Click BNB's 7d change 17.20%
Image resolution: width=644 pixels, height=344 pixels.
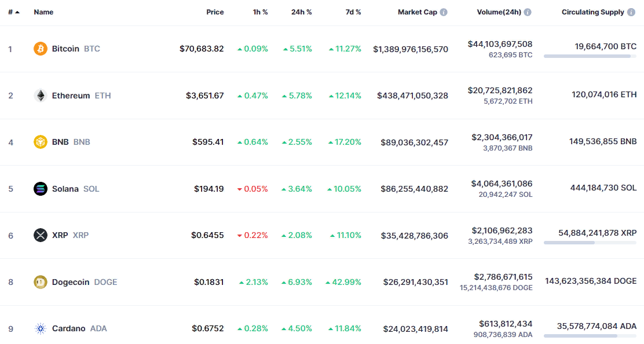pos(345,142)
